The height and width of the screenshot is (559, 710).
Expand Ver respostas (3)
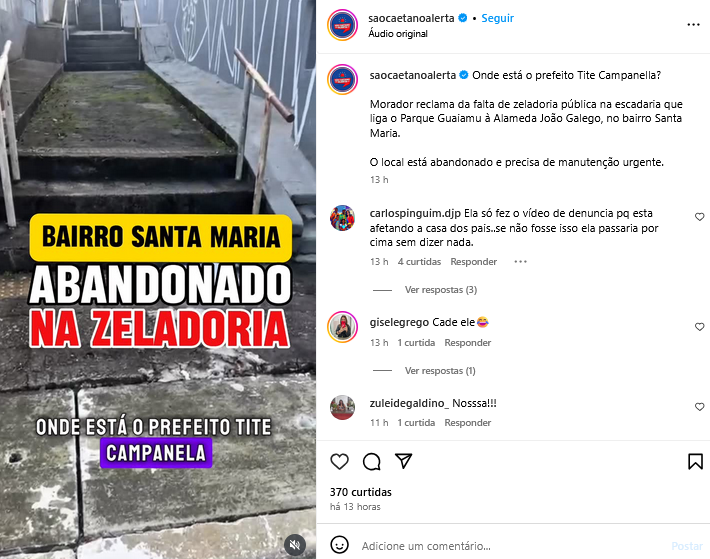(x=441, y=290)
